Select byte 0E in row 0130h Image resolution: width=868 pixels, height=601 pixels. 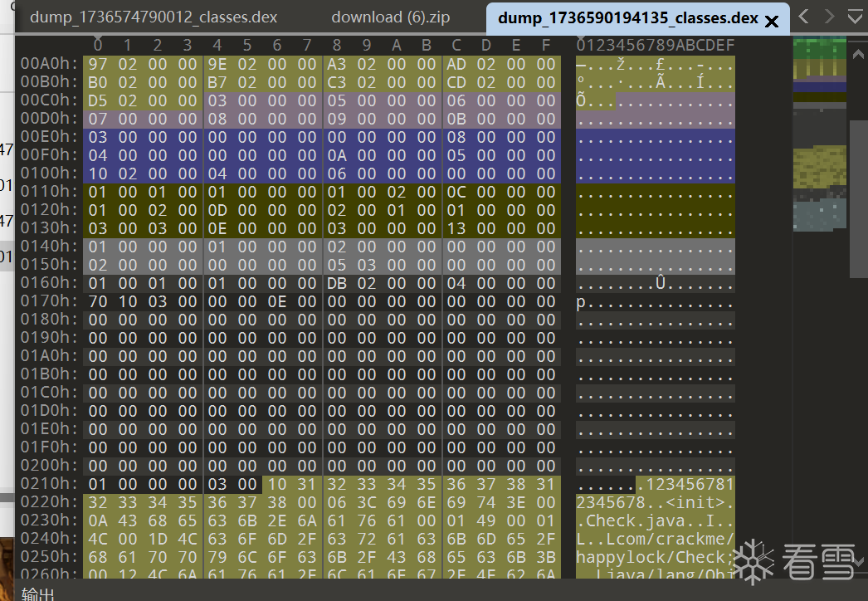pyautogui.click(x=217, y=229)
